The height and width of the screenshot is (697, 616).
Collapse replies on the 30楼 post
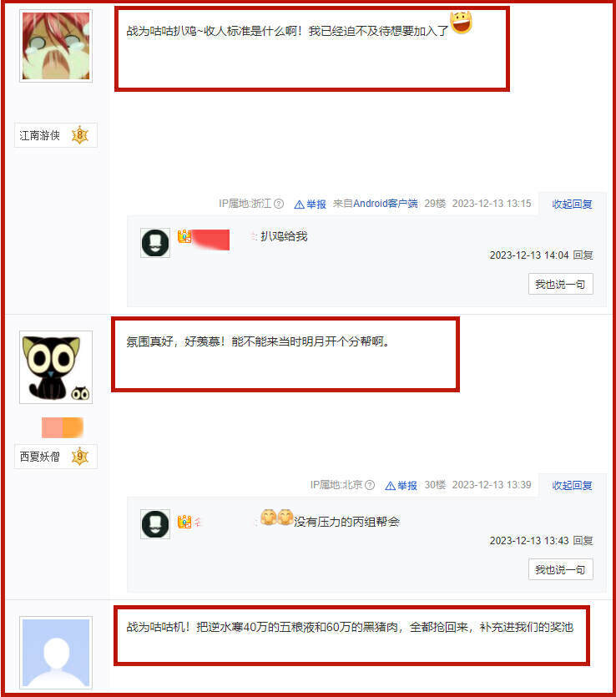(572, 486)
